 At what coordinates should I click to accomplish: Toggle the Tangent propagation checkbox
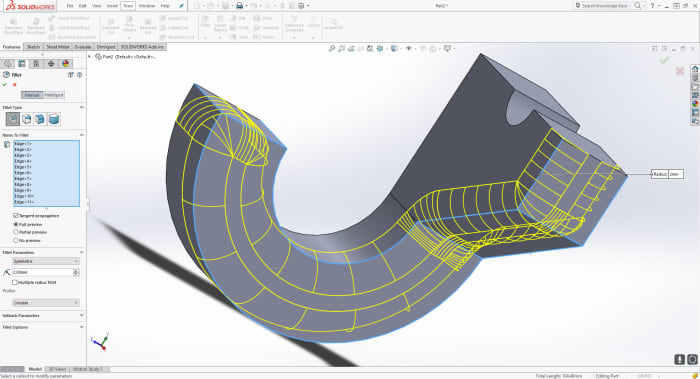coord(16,216)
